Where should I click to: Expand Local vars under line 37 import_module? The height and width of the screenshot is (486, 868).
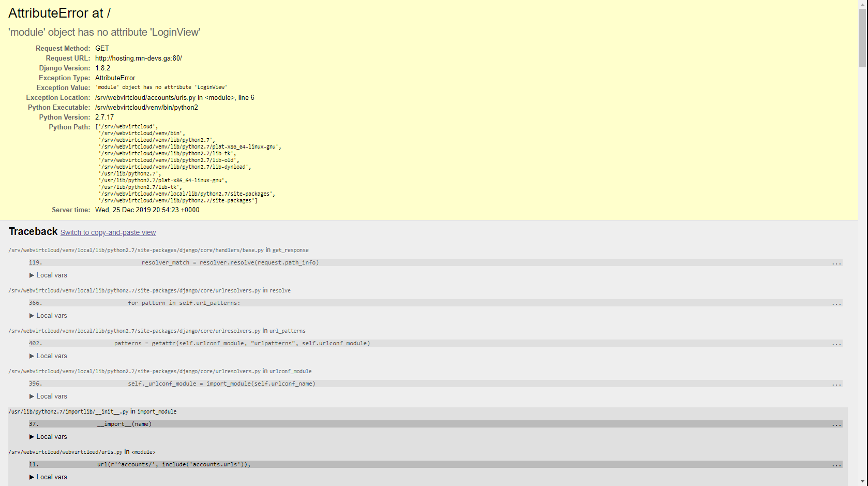point(48,437)
